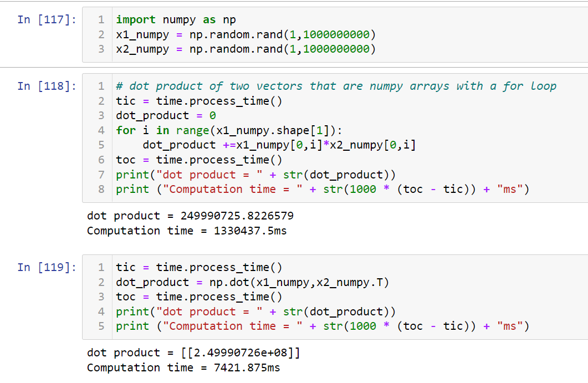
Task: Click the green dot product comment line
Action: pos(336,86)
